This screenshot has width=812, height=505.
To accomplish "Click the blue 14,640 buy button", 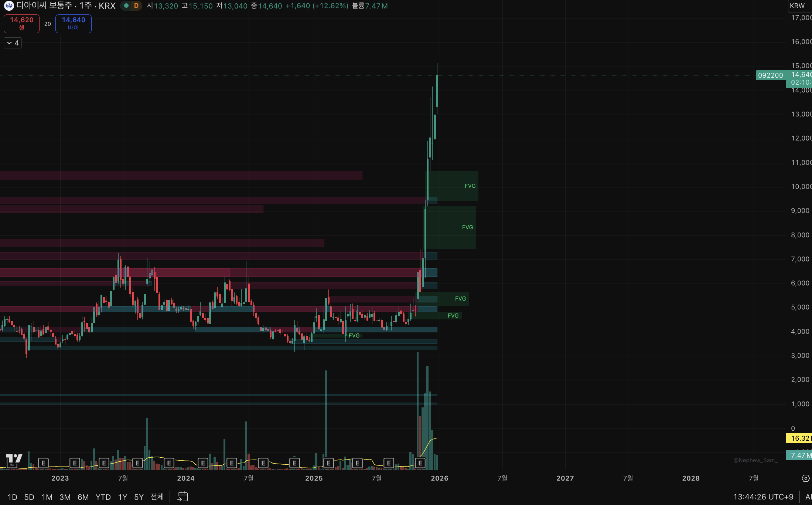I will click(74, 23).
